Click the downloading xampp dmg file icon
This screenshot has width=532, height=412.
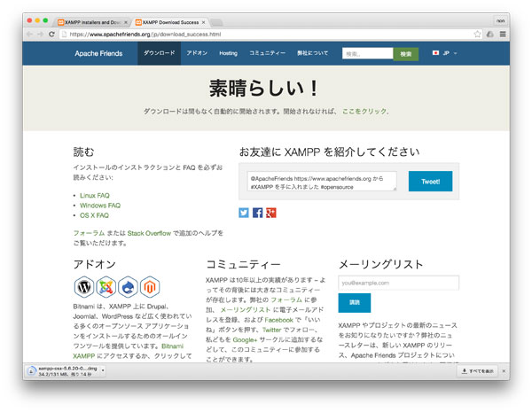31,371
